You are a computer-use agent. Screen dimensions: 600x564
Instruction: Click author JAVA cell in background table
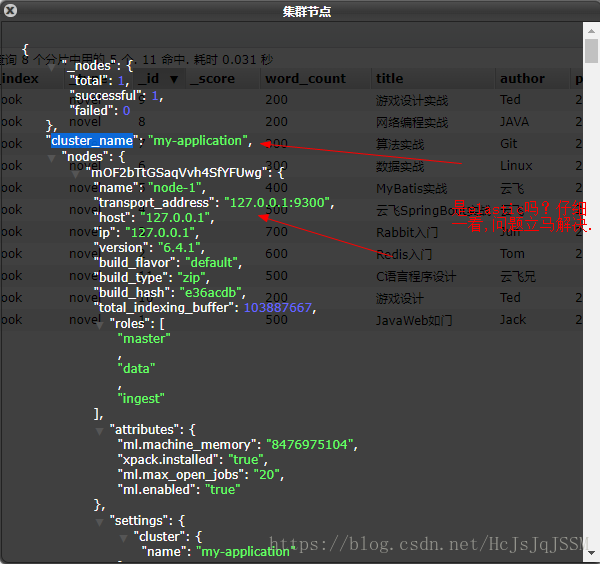514,122
